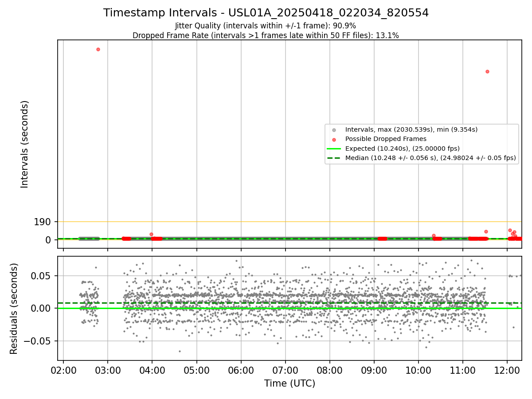The image size is (532, 399).
Task: Pick the '04:00' x-axis tick label
Action: pyautogui.click(x=152, y=370)
